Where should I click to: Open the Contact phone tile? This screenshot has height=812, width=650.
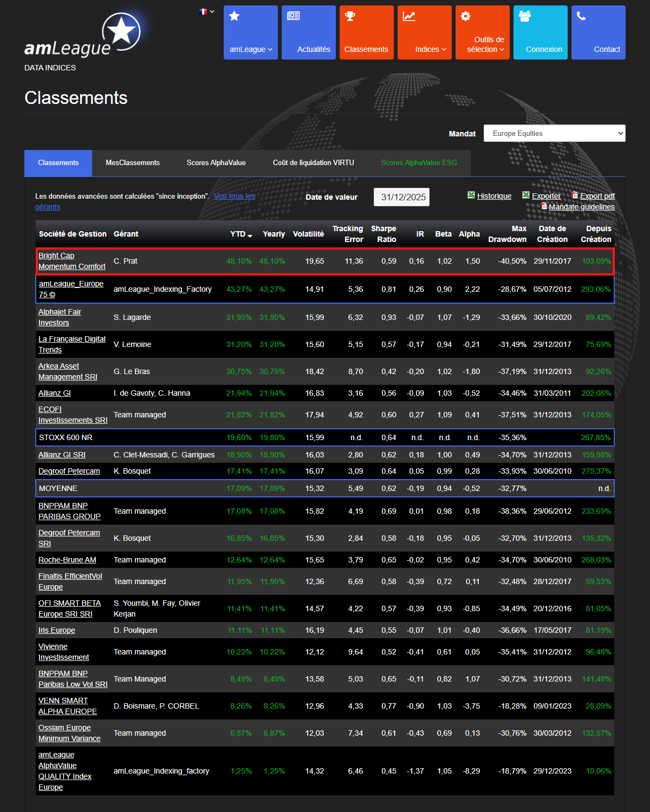599,32
